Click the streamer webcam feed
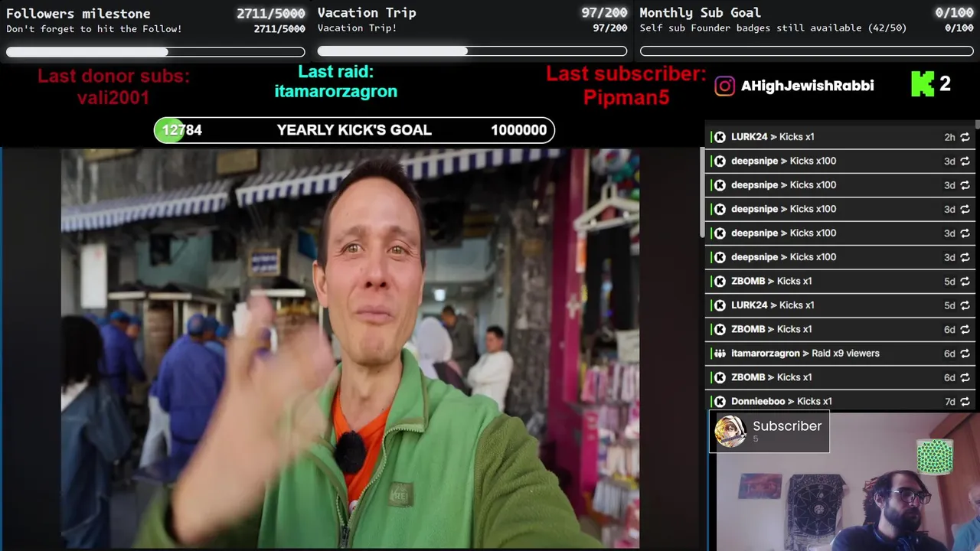This screenshot has height=551, width=980. point(848,482)
